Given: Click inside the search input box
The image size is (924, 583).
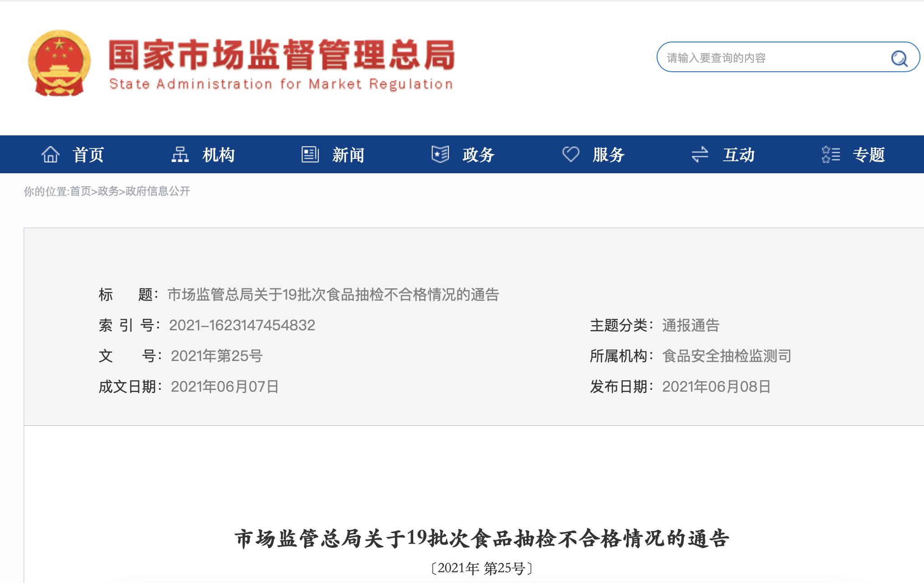Looking at the screenshot, I should [x=768, y=57].
